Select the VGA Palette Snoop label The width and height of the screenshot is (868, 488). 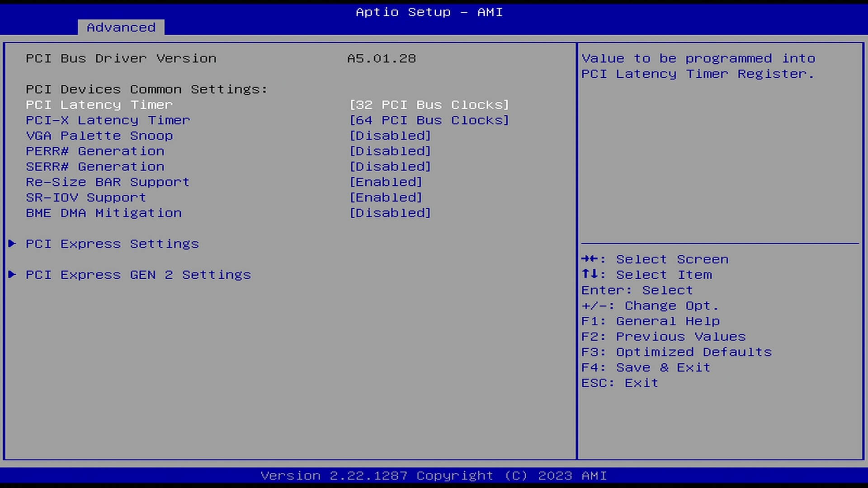(x=99, y=136)
